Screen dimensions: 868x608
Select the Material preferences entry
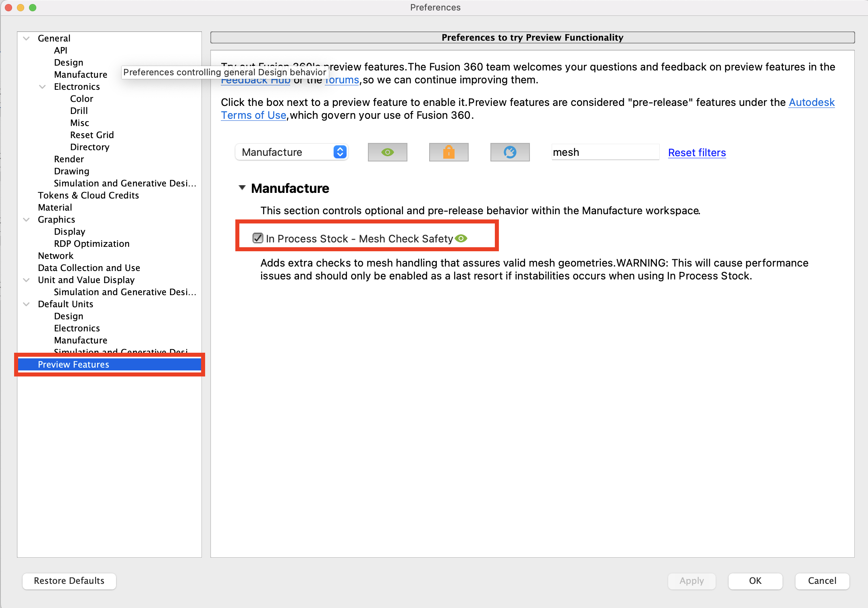[x=55, y=207]
